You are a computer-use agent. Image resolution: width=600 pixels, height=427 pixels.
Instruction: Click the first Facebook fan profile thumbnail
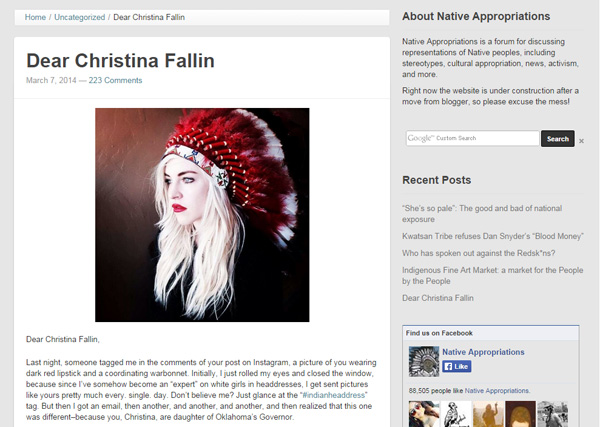[x=424, y=414]
